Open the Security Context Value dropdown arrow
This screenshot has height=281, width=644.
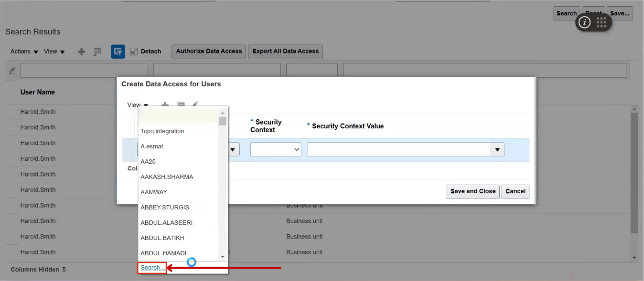point(497,149)
